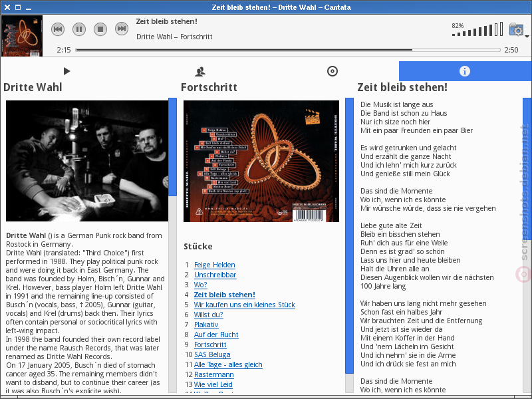This screenshot has height=399, width=532.
Task: Open the link Wir kaufen uns ein kleines Stück
Action: coord(245,305)
